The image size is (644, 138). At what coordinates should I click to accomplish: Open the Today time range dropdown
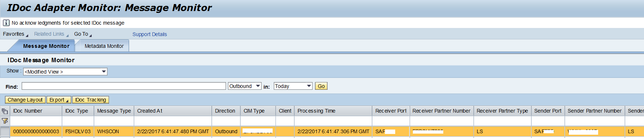(x=293, y=86)
